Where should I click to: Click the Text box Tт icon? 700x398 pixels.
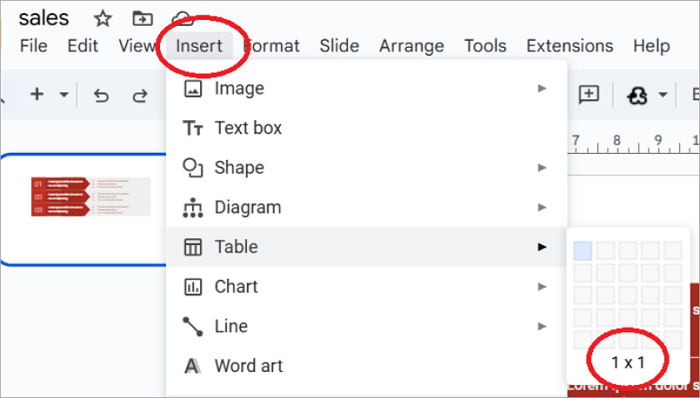point(193,129)
